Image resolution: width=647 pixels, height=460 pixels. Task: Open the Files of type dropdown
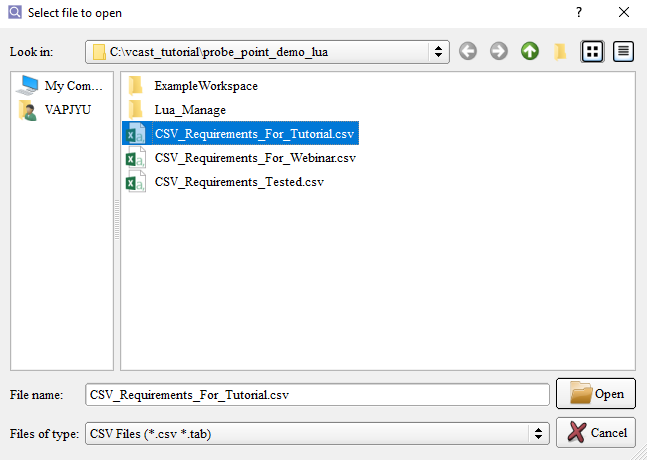540,433
